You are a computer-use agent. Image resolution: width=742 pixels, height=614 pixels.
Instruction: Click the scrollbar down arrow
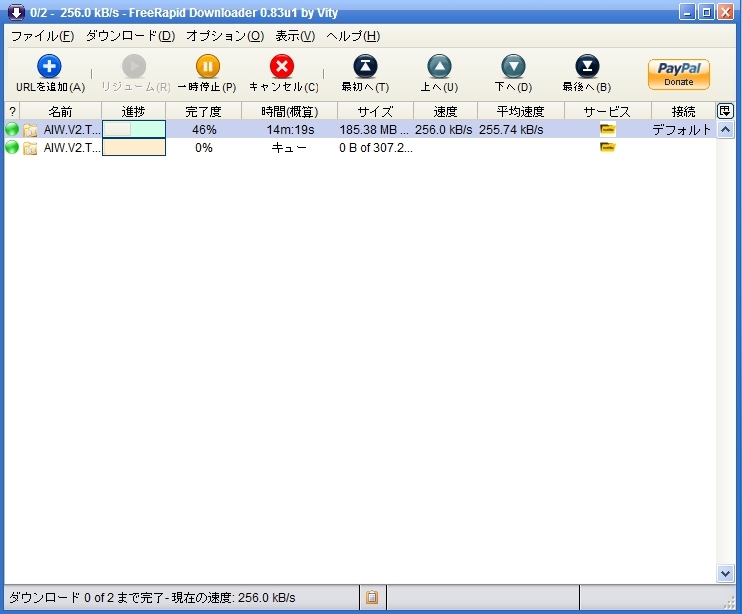725,573
